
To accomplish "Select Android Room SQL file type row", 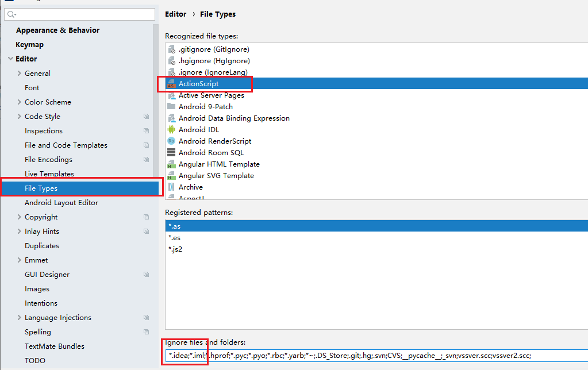I will pos(376,153).
